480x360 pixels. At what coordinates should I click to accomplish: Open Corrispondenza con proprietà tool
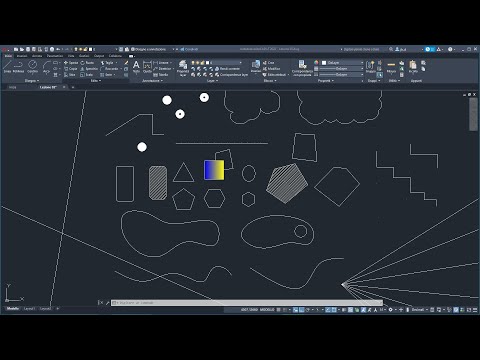coord(302,68)
